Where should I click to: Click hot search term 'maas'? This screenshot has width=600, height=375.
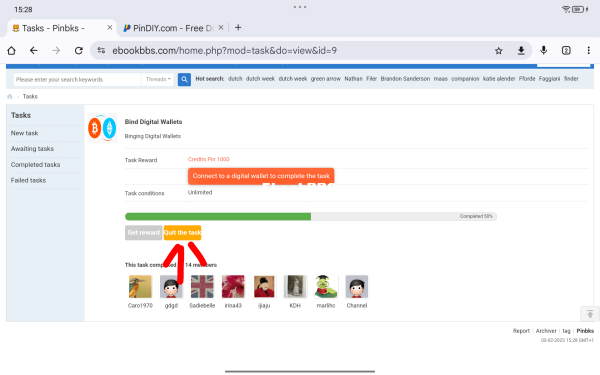click(x=440, y=78)
